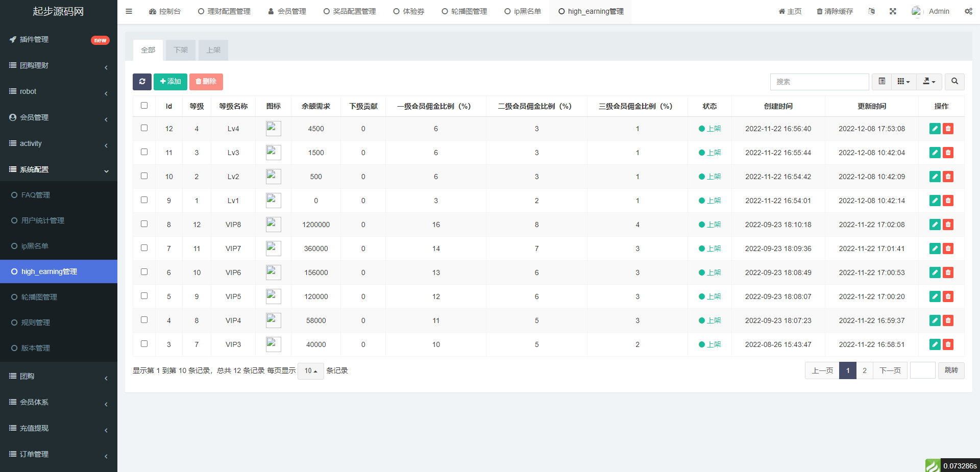Click the 上架 status toggle for Lv1 row
The image size is (980, 472).
[710, 201]
